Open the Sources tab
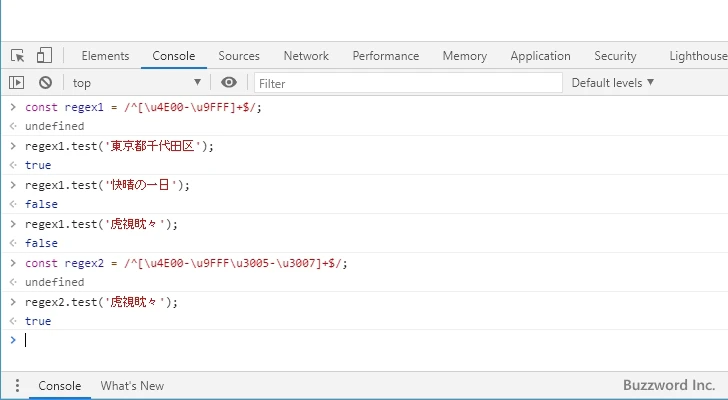The width and height of the screenshot is (728, 400). 239,56
